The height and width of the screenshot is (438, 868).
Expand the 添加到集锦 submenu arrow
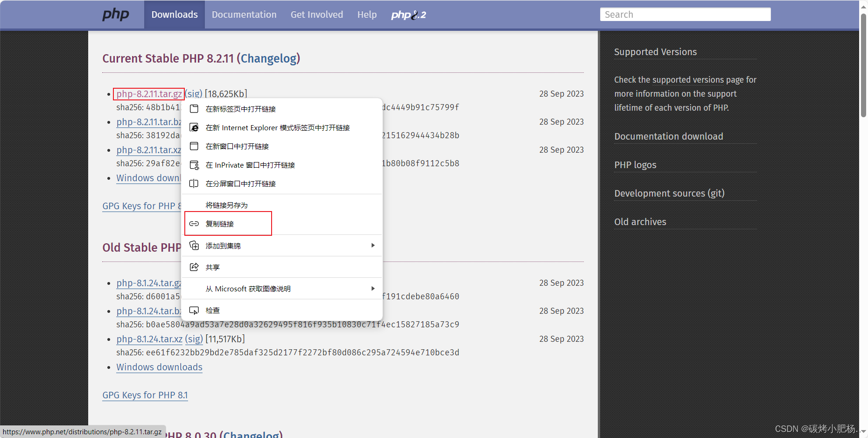click(x=373, y=246)
